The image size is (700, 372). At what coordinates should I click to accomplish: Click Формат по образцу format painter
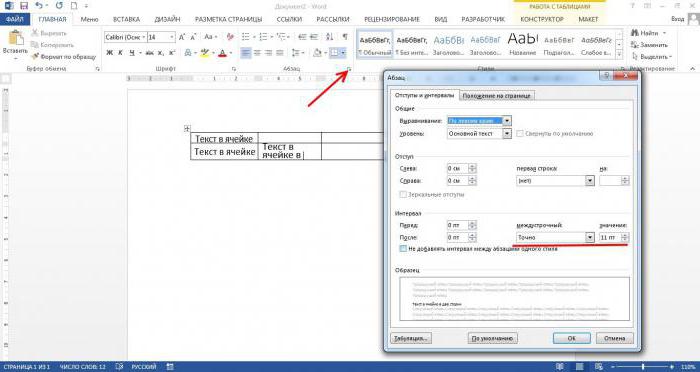pyautogui.click(x=63, y=57)
